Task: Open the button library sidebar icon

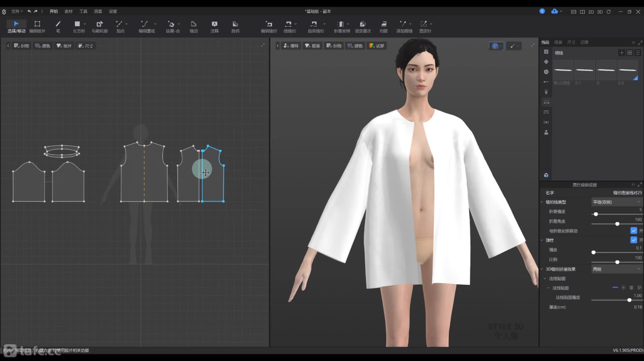Action: click(x=546, y=72)
